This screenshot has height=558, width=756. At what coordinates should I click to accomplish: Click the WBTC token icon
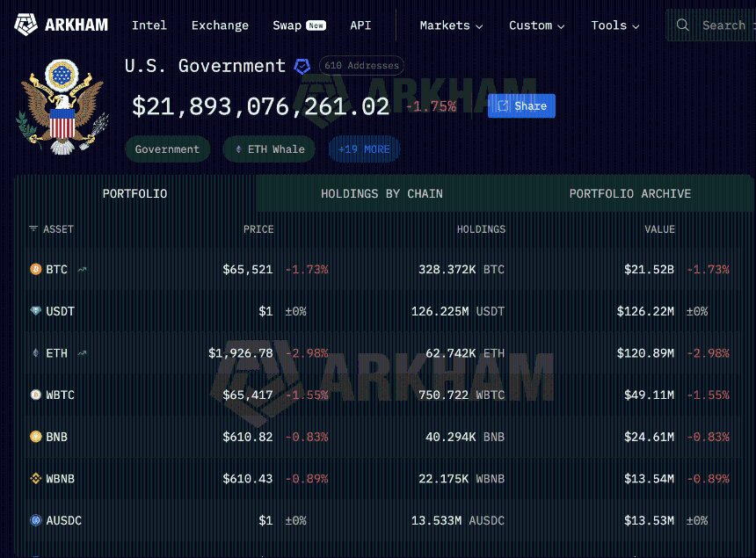pyautogui.click(x=35, y=395)
